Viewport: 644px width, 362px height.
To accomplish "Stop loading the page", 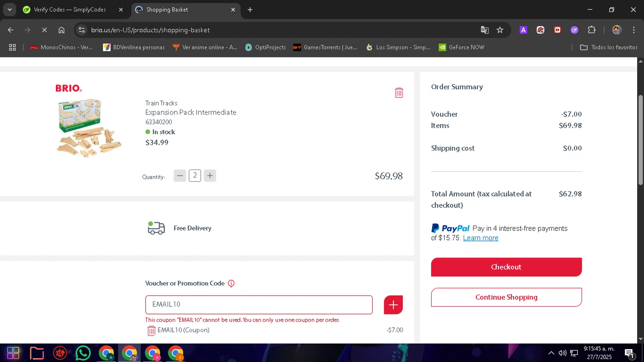I will (x=45, y=30).
